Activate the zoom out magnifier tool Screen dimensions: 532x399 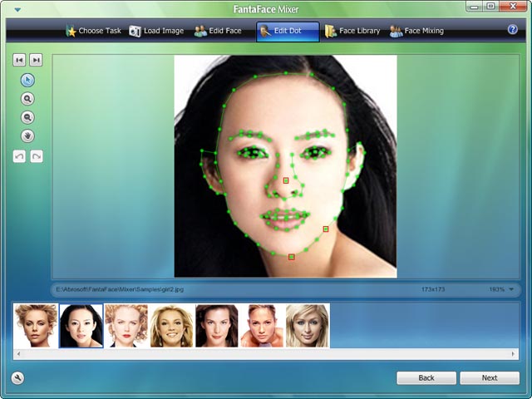[x=27, y=118]
